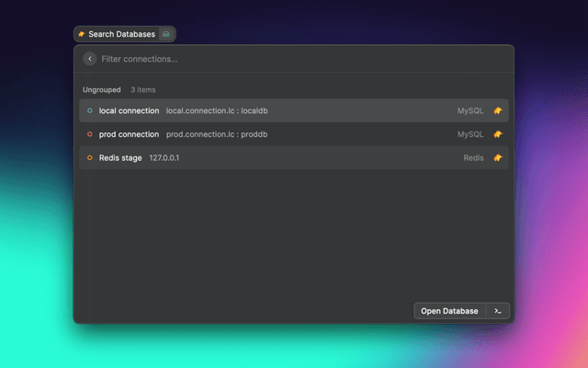Click the Redis type label on Redis stage
This screenshot has height=368, width=588.
click(x=473, y=158)
